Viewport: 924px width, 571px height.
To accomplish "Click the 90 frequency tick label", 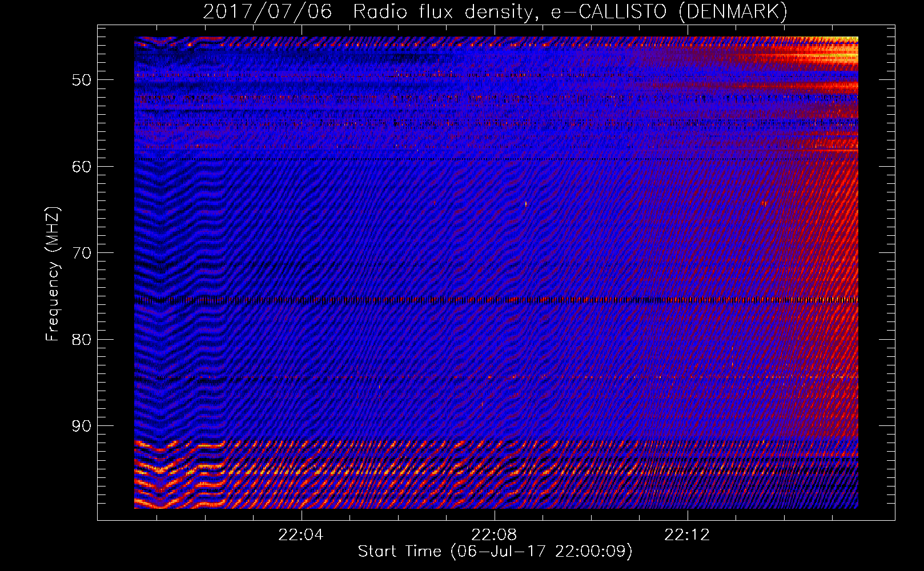I will (82, 426).
